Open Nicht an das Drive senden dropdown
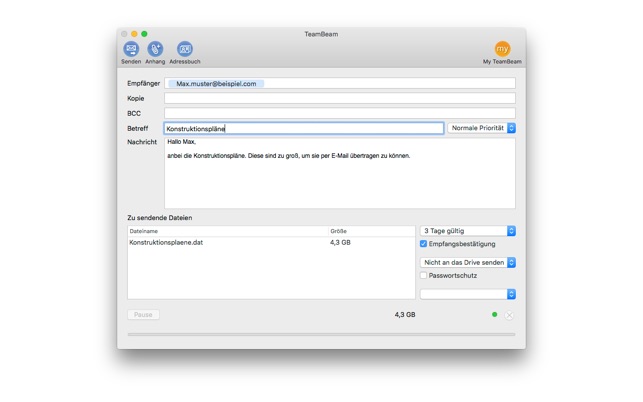The height and width of the screenshot is (402, 643). (468, 262)
